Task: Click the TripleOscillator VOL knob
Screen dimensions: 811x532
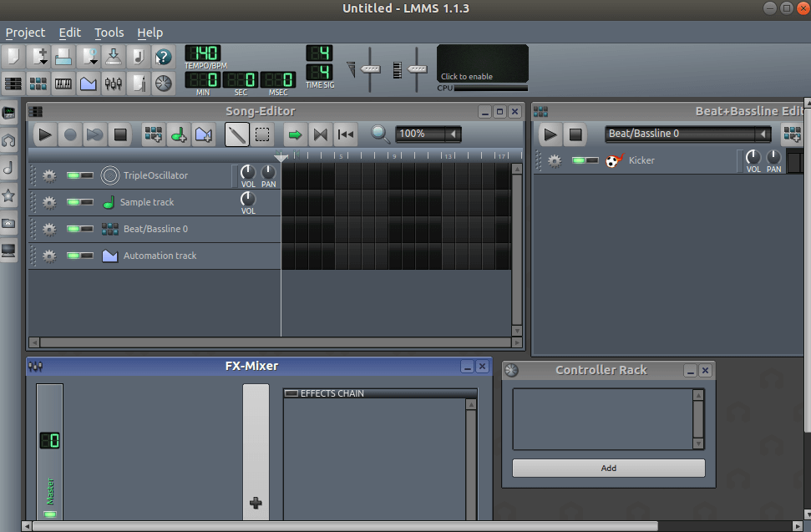Action: tap(248, 173)
